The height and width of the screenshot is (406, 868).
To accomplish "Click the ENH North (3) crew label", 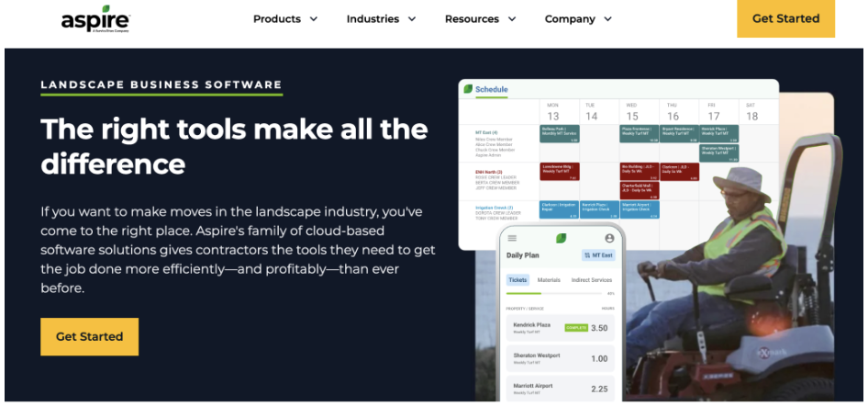I will pyautogui.click(x=488, y=172).
